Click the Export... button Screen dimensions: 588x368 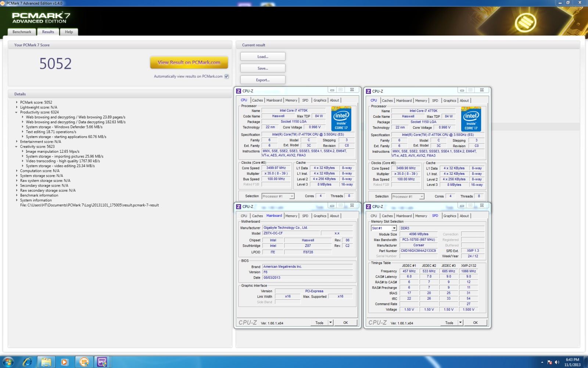[x=263, y=80]
